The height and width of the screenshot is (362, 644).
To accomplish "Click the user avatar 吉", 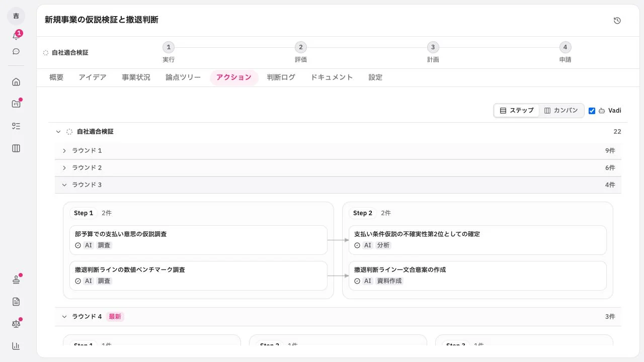I will 16,16.
